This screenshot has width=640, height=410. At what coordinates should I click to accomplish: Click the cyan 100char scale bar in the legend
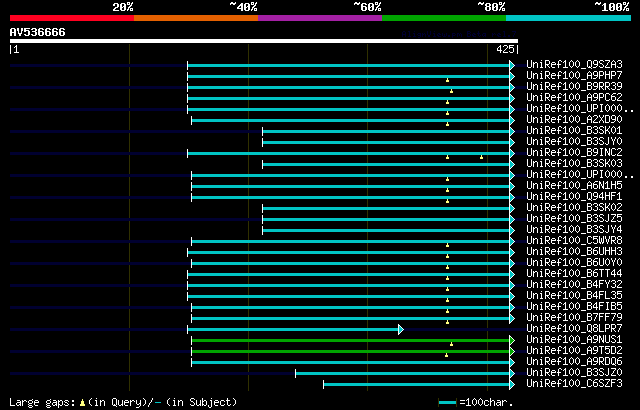coord(447,403)
